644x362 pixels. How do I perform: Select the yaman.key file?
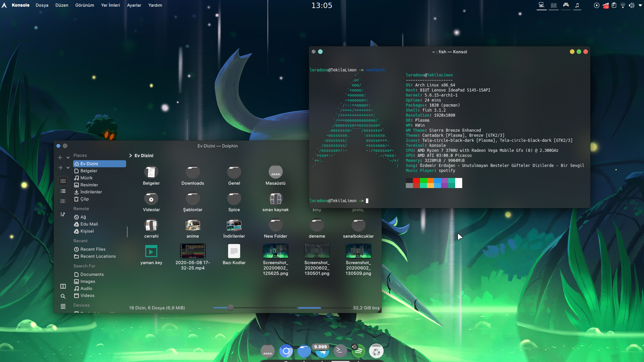151,251
